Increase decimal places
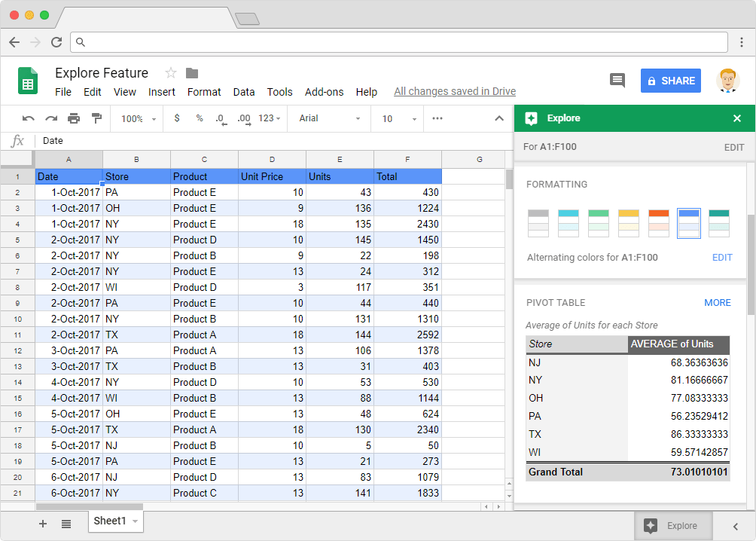The height and width of the screenshot is (541, 756). pyautogui.click(x=244, y=118)
